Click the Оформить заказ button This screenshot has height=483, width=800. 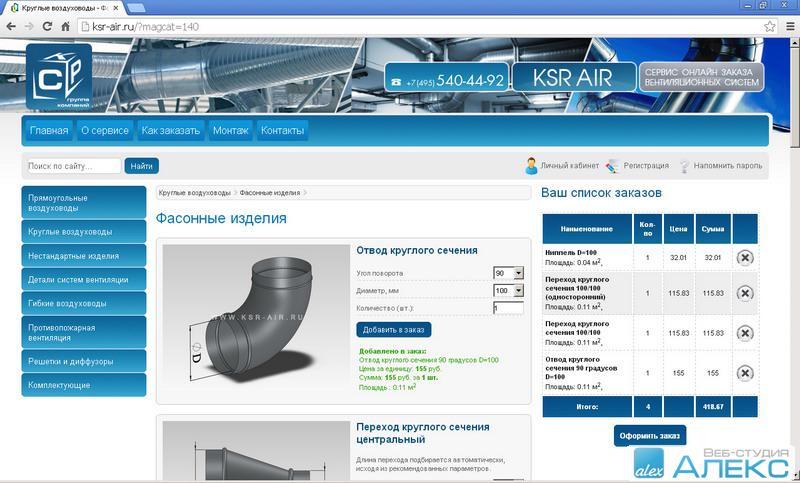click(x=649, y=436)
